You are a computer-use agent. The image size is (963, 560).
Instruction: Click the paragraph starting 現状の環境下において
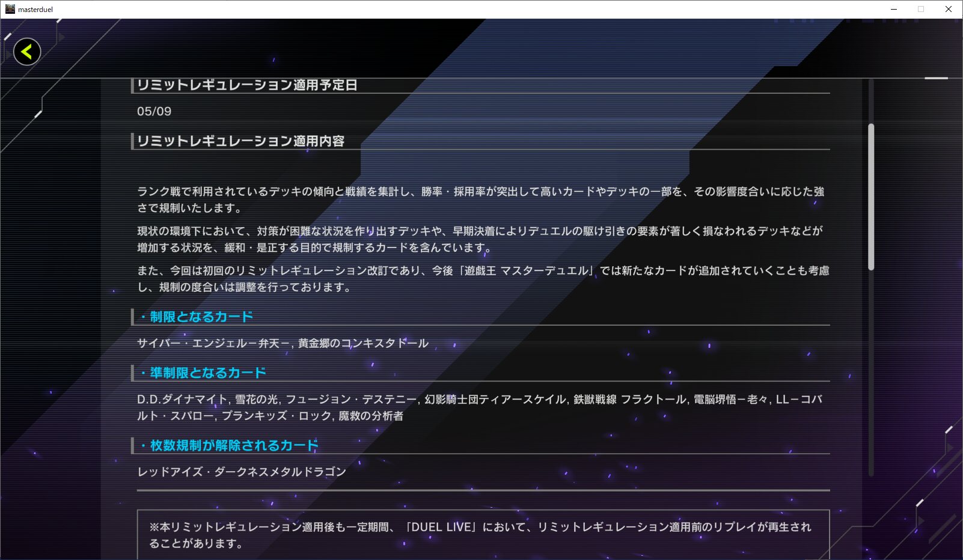pos(480,239)
